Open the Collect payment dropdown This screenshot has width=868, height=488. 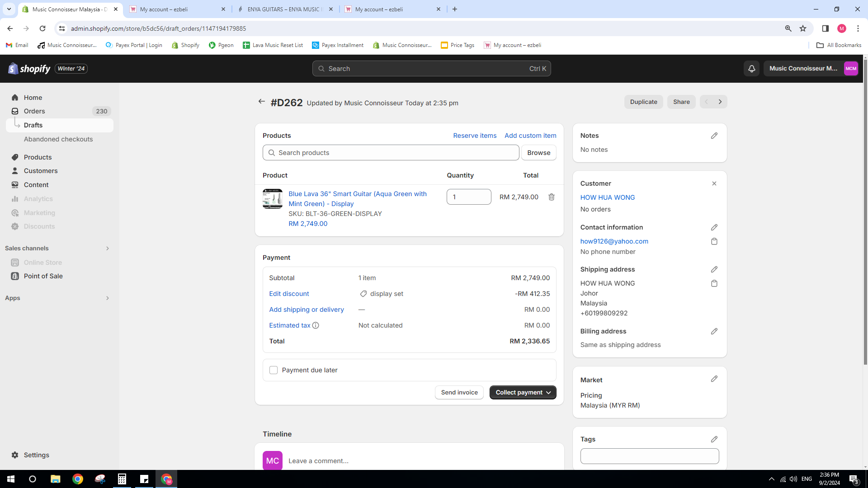coord(523,392)
